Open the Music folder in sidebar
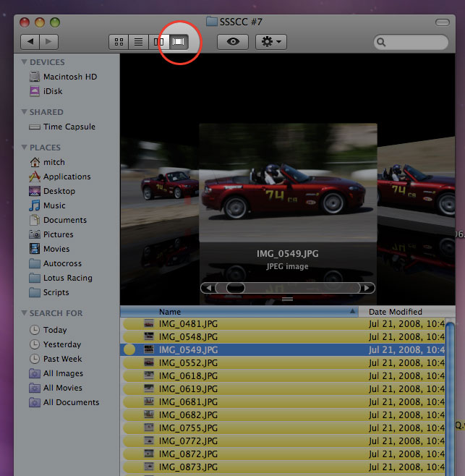 (54, 205)
